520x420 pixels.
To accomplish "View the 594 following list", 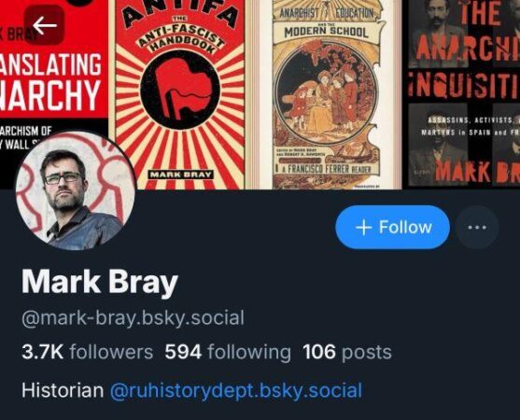I will (228, 352).
